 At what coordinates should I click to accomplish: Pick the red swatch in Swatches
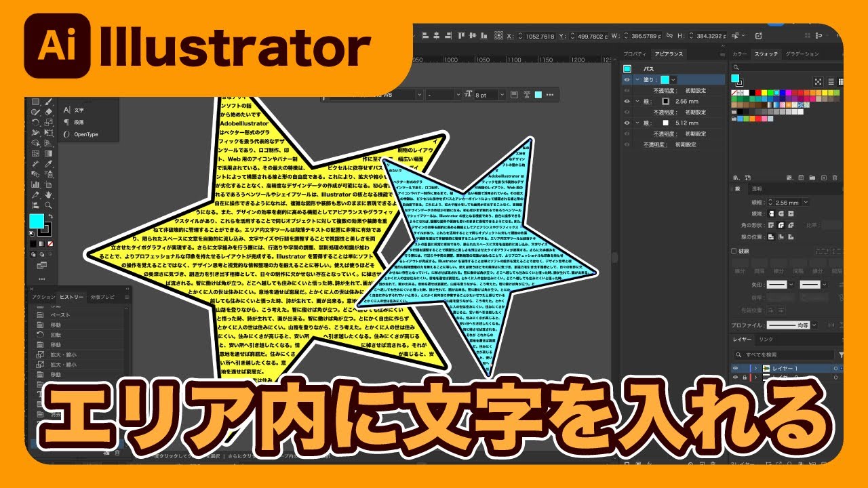tap(758, 93)
